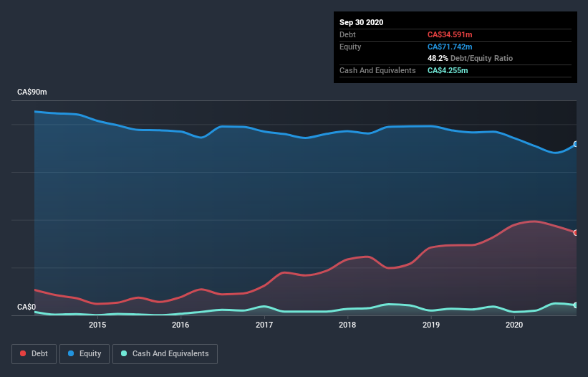Select the Debt value CA$34.591m in tooltip
588x377 pixels.
[x=450, y=34]
